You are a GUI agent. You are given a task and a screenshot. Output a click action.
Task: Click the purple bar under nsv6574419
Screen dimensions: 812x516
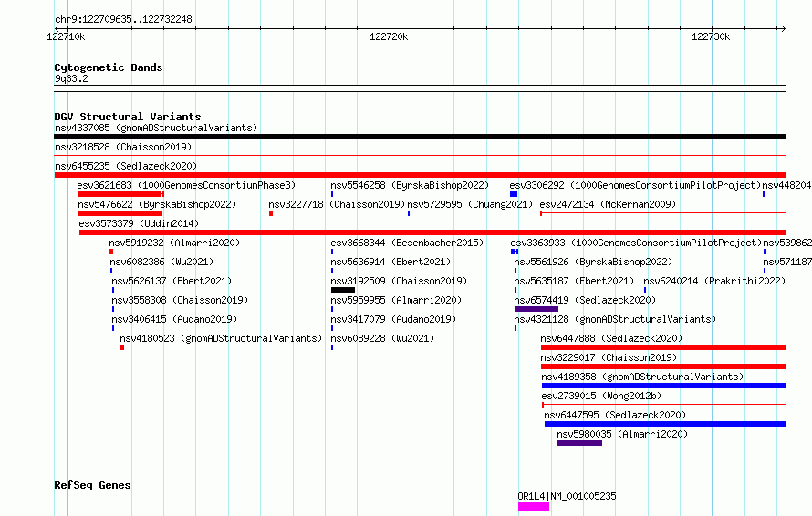pyautogui.click(x=536, y=309)
